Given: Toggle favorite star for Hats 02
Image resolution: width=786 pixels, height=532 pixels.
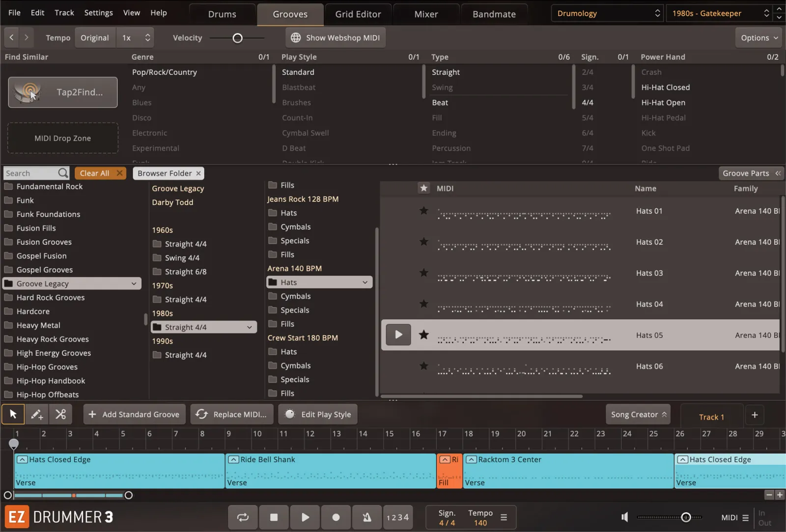Looking at the screenshot, I should pos(423,242).
